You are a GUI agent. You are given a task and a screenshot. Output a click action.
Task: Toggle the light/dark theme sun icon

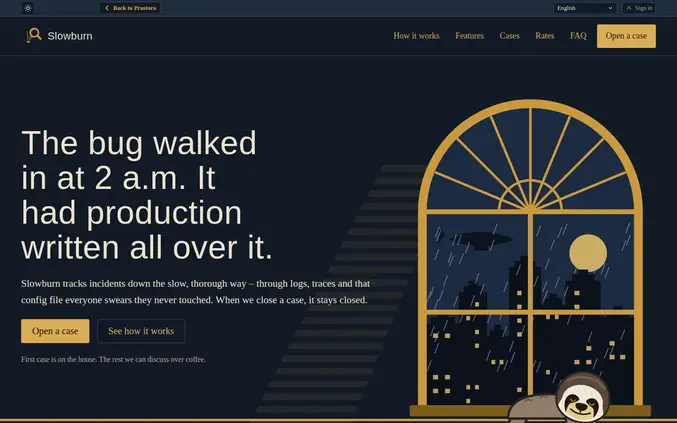click(28, 8)
